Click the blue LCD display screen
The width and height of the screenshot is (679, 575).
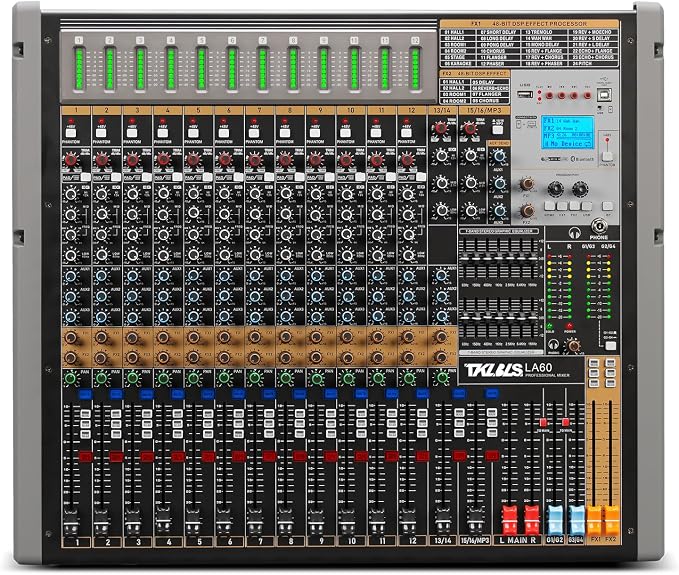tap(567, 132)
